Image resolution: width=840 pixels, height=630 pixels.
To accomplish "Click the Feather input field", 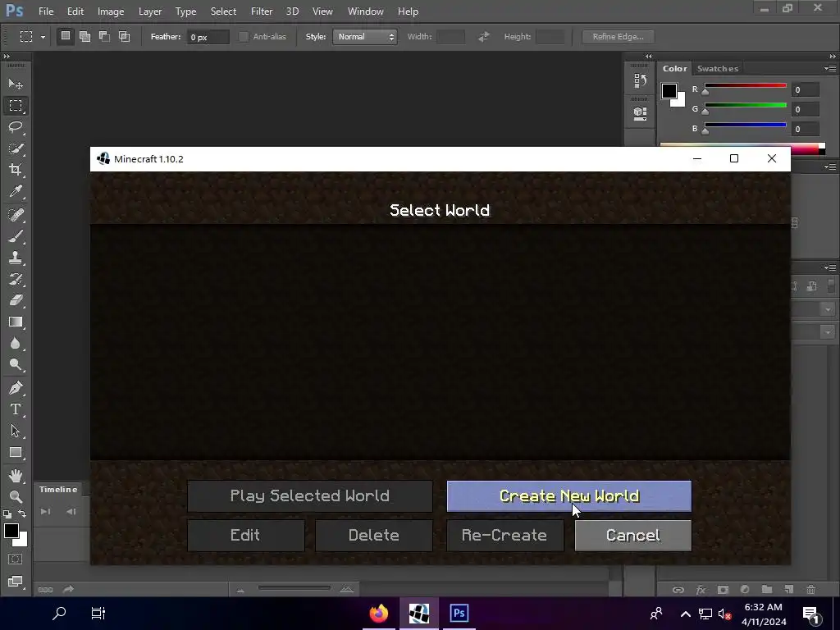I will pyautogui.click(x=208, y=37).
